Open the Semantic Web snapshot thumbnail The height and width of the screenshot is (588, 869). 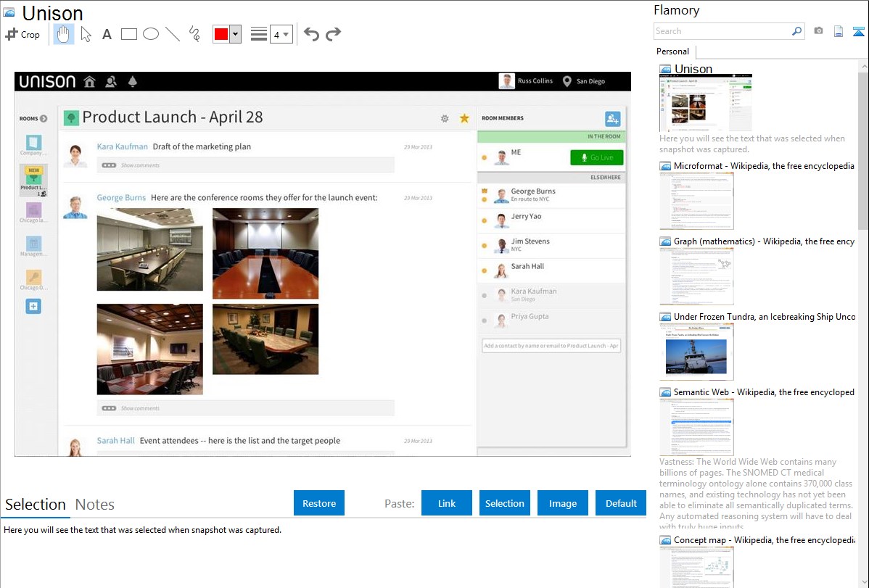[696, 427]
